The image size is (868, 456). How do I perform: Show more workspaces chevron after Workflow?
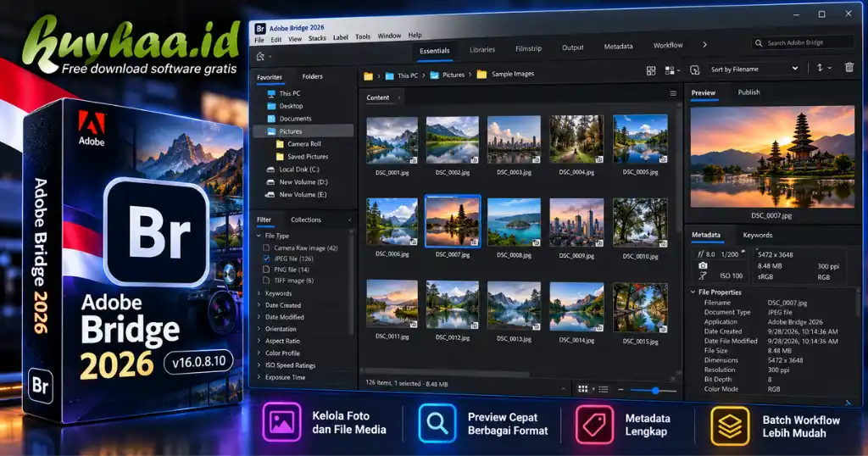tap(704, 45)
